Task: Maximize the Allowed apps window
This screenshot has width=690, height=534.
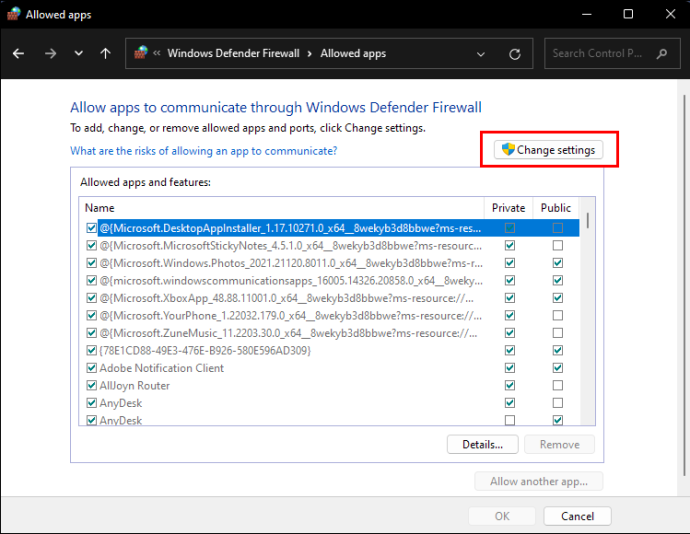Action: [628, 14]
